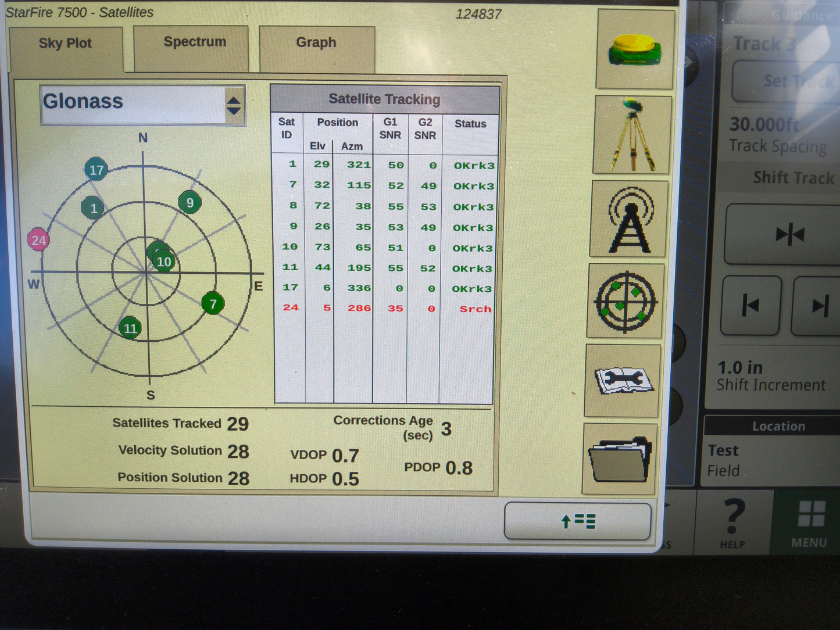Open the satellite tracking target icon
Image resolution: width=840 pixels, height=630 pixels.
tap(625, 302)
